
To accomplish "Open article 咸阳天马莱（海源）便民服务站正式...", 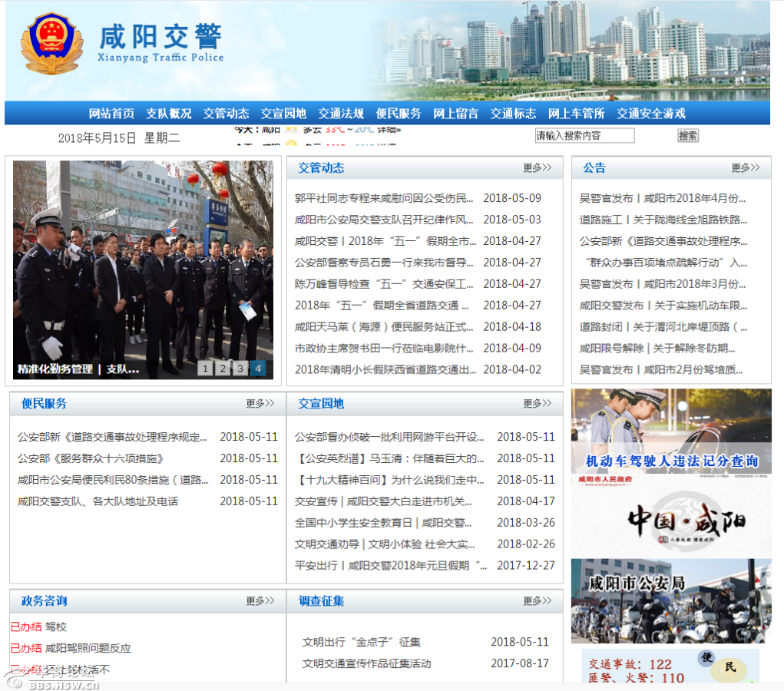I will tap(383, 327).
